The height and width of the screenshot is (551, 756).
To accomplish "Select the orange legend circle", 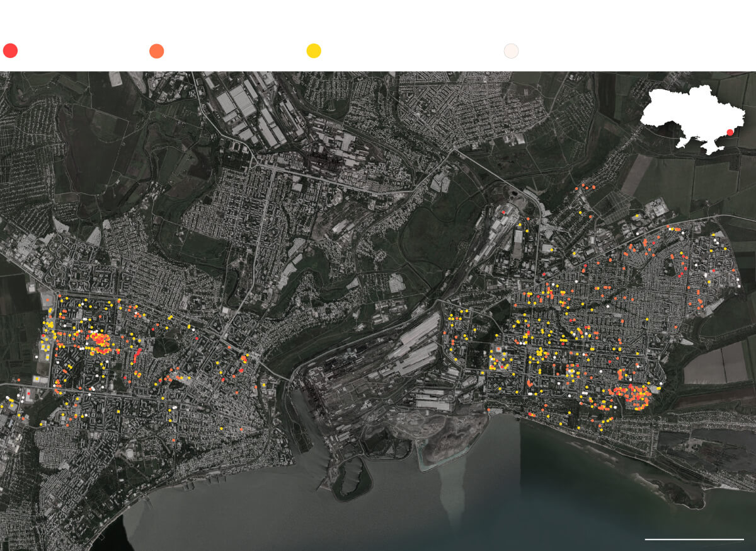I will pos(157,51).
